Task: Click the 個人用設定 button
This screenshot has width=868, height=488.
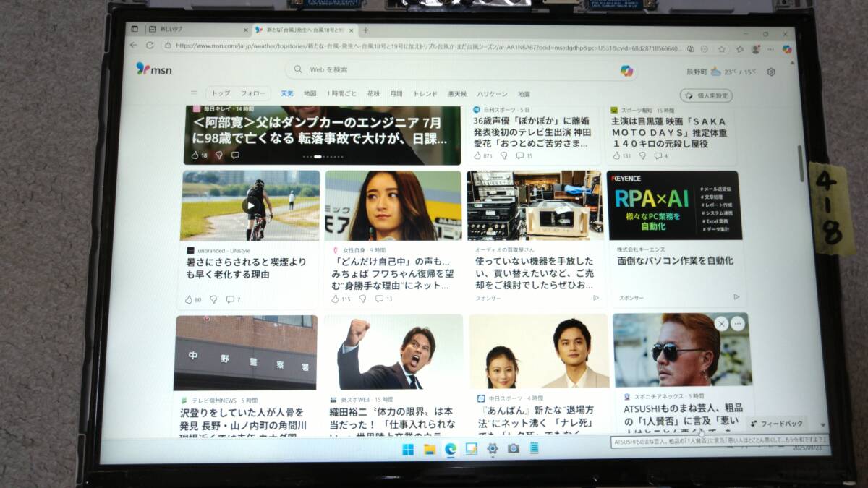Action: [x=706, y=95]
